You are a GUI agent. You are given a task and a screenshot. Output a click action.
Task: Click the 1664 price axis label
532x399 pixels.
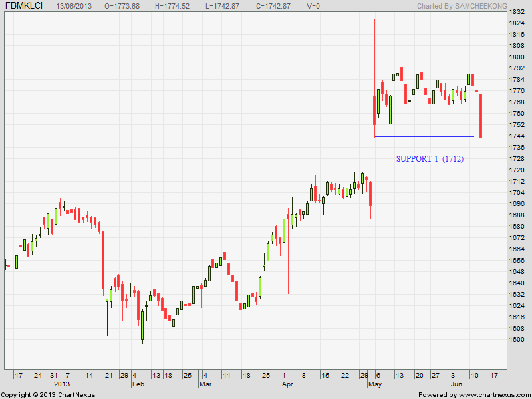click(517, 249)
